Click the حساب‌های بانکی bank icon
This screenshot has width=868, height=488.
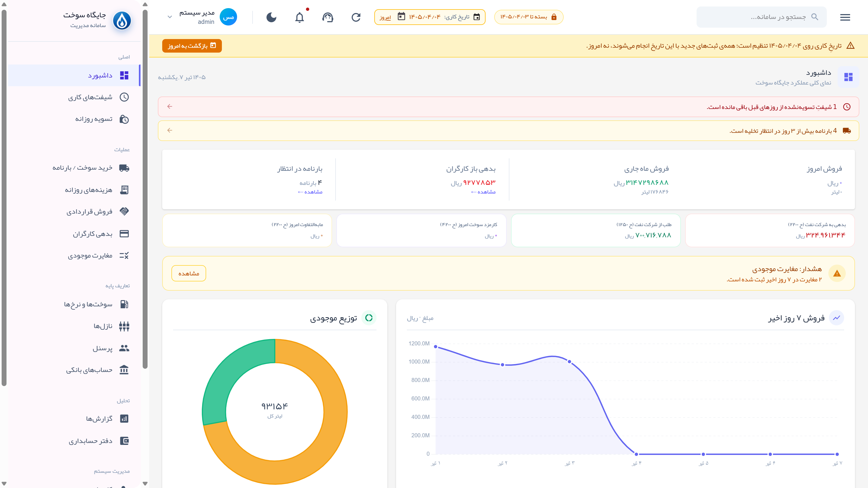click(x=124, y=370)
